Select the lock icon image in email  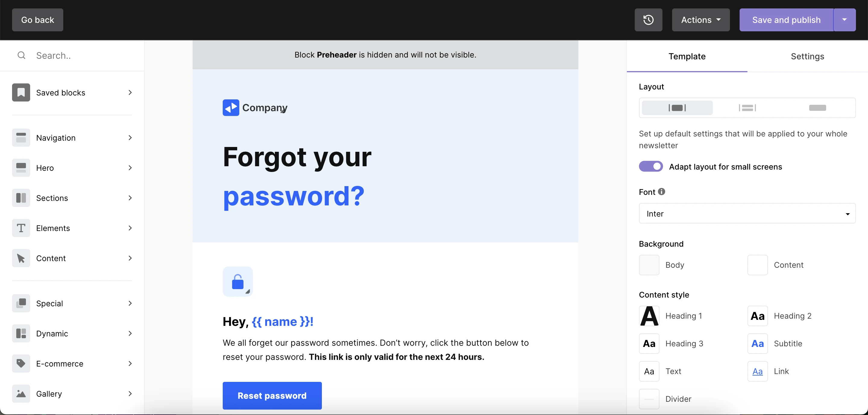pyautogui.click(x=237, y=282)
